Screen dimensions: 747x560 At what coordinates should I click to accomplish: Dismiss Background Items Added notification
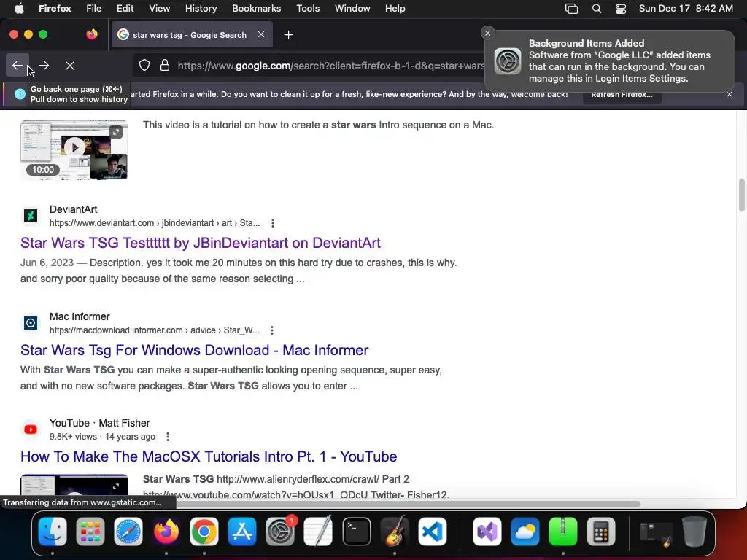click(x=487, y=33)
